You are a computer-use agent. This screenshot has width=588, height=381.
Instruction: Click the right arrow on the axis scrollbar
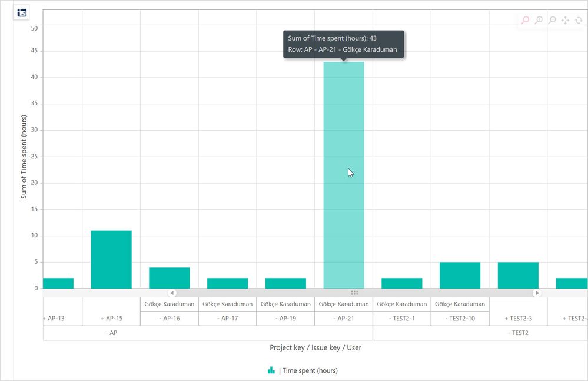click(537, 293)
